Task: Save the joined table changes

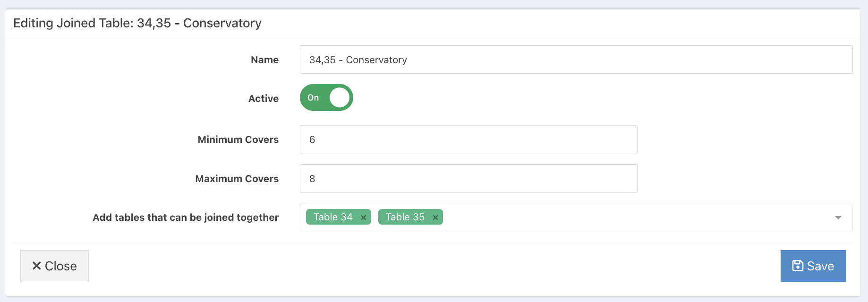Action: coord(813,266)
